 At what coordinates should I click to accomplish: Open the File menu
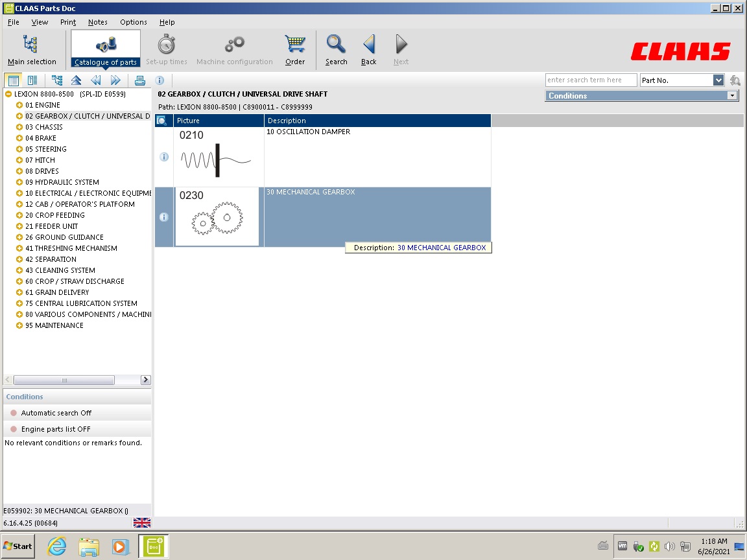pyautogui.click(x=14, y=22)
